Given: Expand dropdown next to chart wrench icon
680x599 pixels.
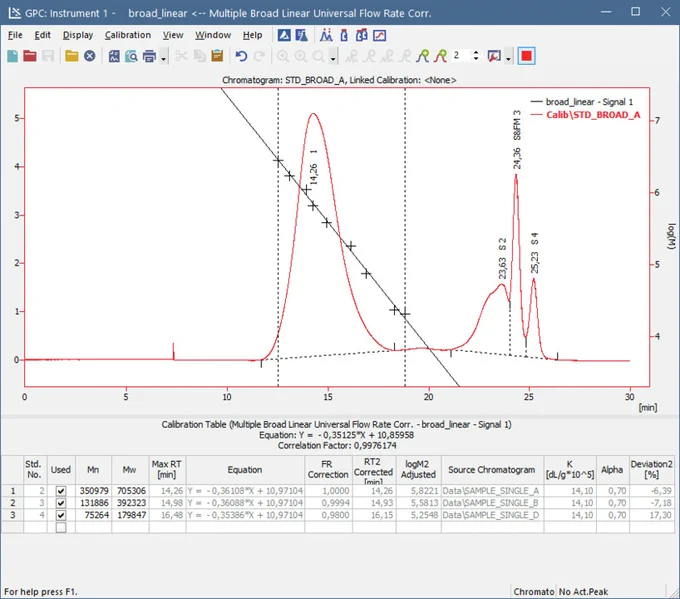Looking at the screenshot, I should tap(508, 58).
